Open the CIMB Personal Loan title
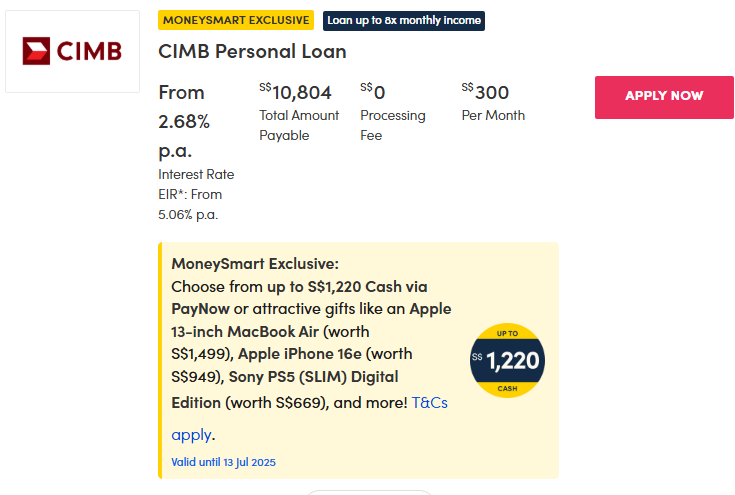735x495 pixels. [x=252, y=51]
